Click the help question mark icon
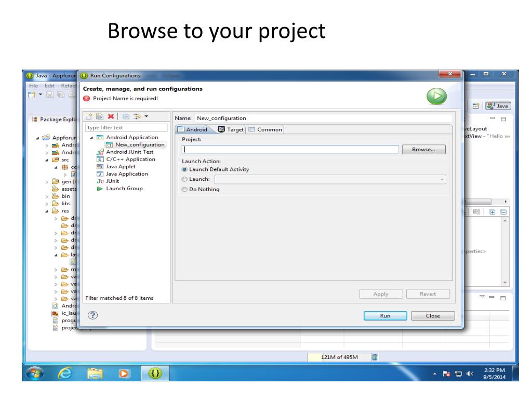Image resolution: width=532 pixels, height=399 pixels. coord(92,315)
